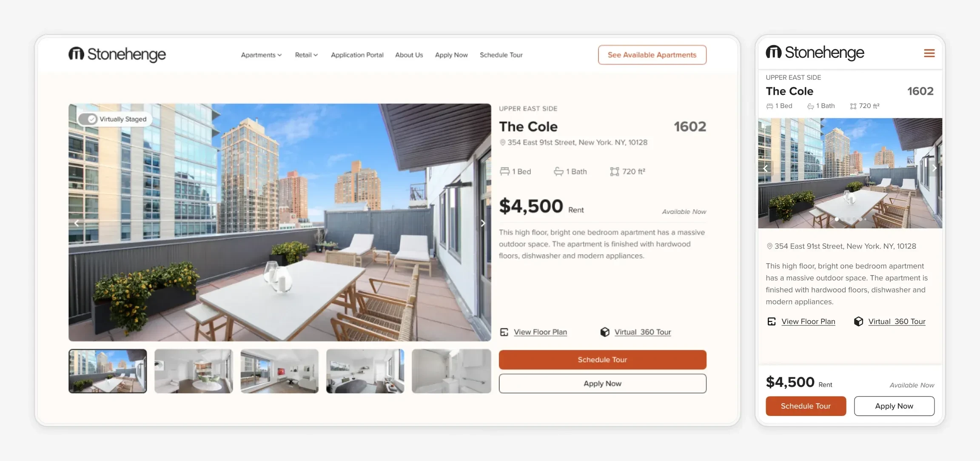Click Apply Now button on desktop
Screen dimensions: 980x461
[602, 383]
